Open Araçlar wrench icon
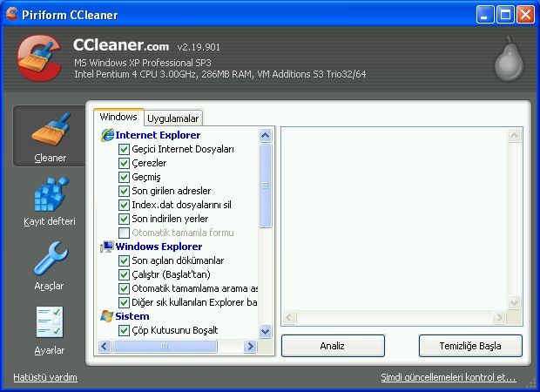This screenshot has width=540, height=392. (x=51, y=258)
